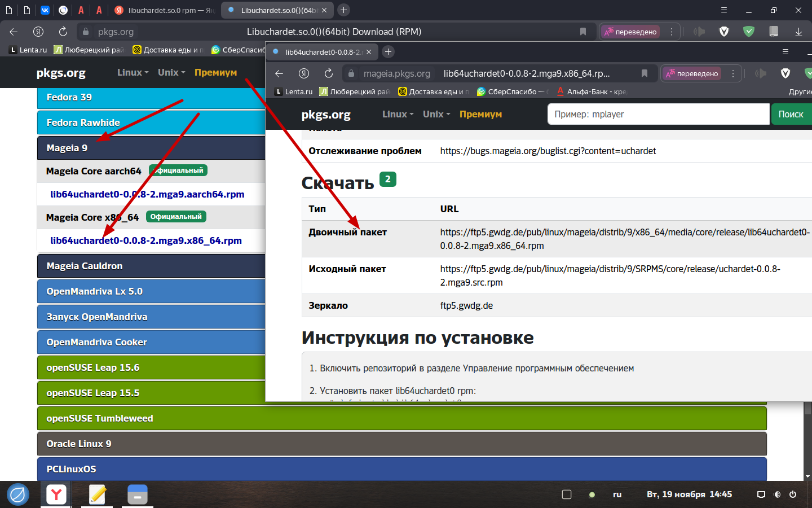Expand the openSUSE Tumbleweed section
Image resolution: width=812 pixels, height=508 pixels.
402,418
